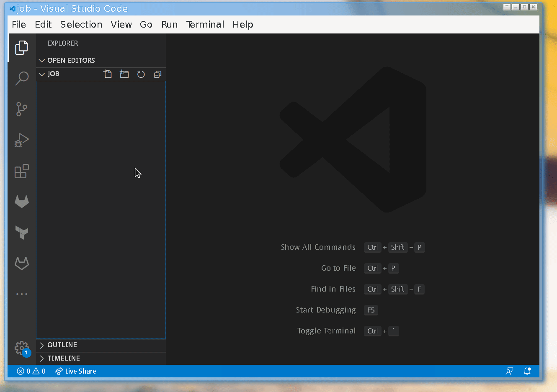Open the Help menu
The height and width of the screenshot is (392, 557).
click(243, 24)
